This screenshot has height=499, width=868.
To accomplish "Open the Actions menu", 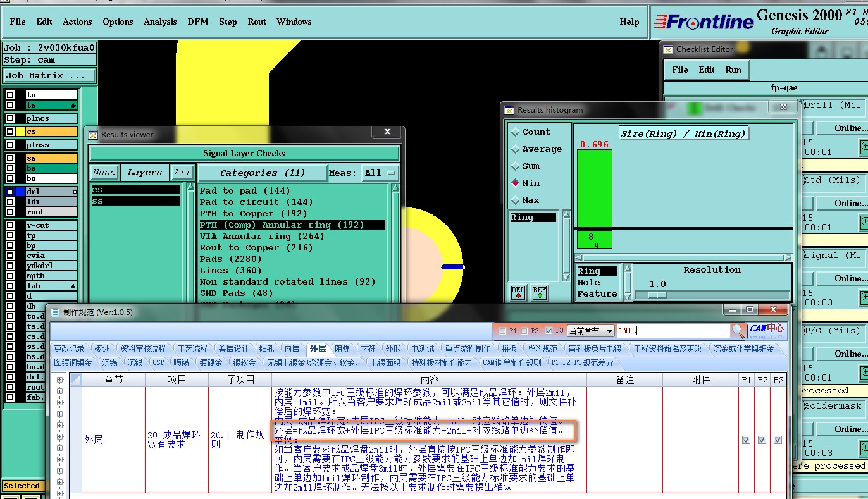I will pyautogui.click(x=77, y=22).
